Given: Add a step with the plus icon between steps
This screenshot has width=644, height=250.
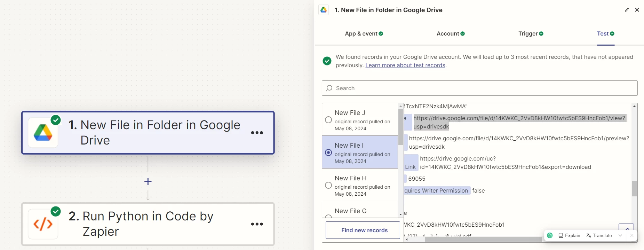Looking at the screenshot, I should point(148,181).
